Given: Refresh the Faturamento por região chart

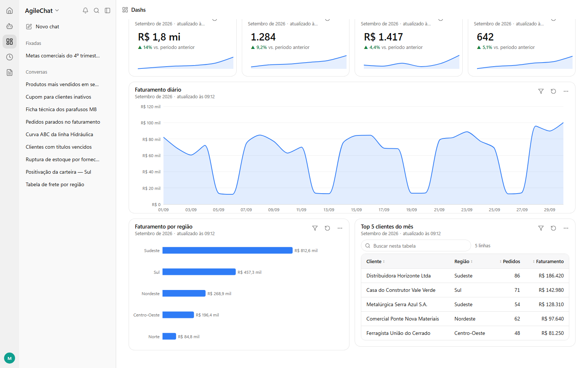Looking at the screenshot, I should tap(327, 228).
